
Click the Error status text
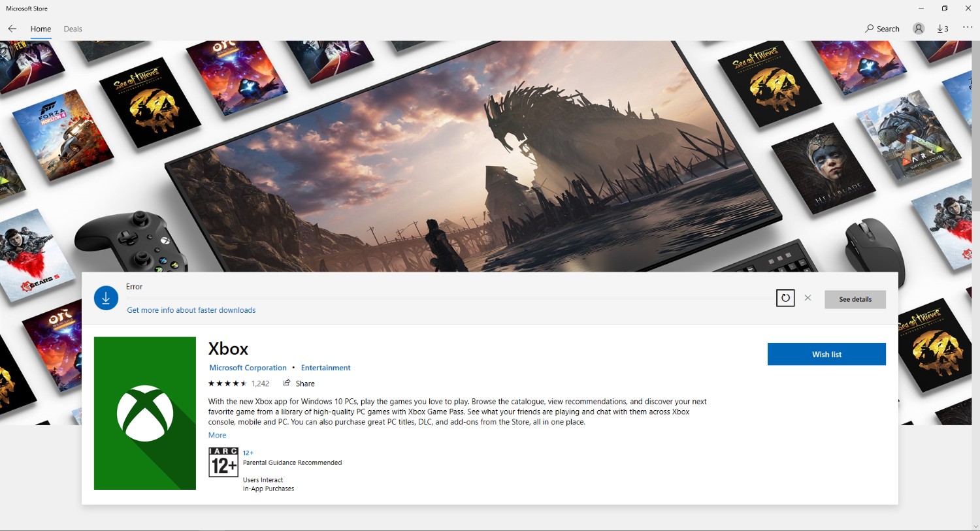pyautogui.click(x=134, y=287)
